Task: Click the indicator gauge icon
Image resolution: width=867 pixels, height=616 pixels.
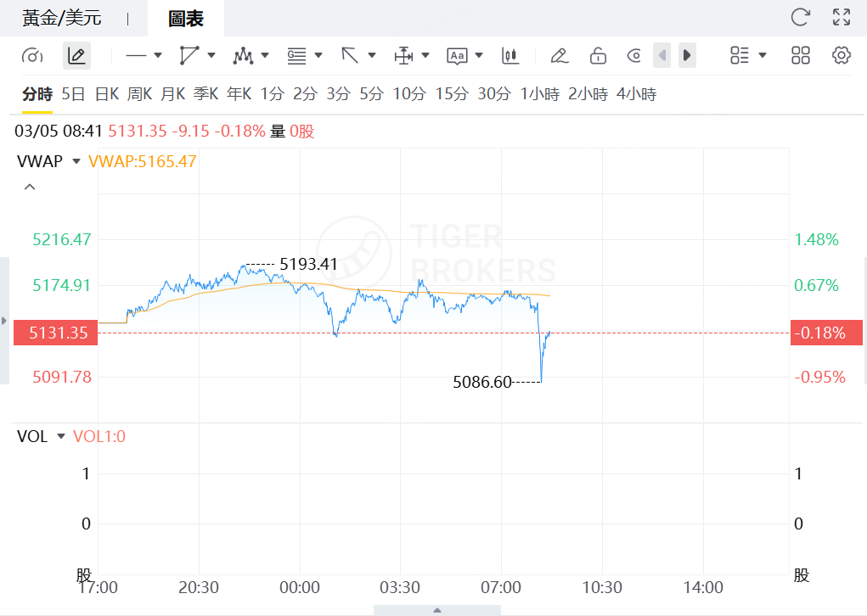Action: (32, 56)
